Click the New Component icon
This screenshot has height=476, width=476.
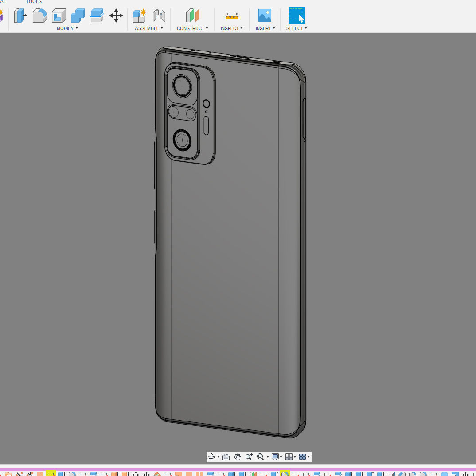[x=140, y=16]
